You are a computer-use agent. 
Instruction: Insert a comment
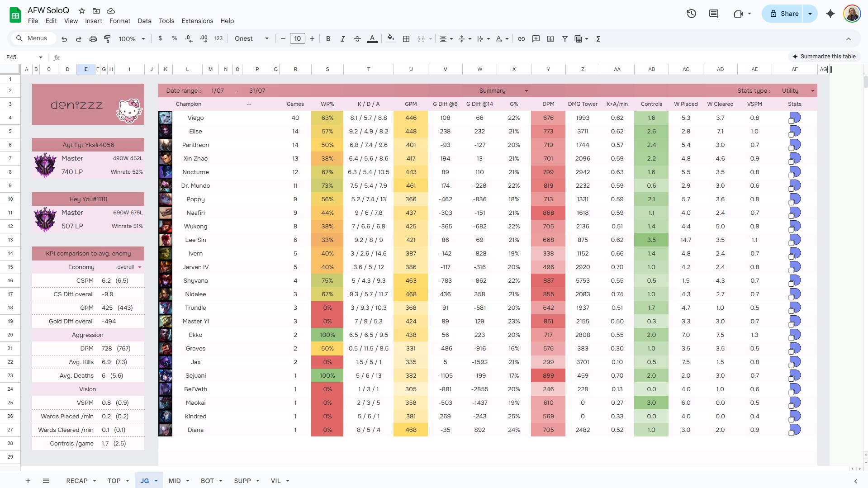coord(536,39)
